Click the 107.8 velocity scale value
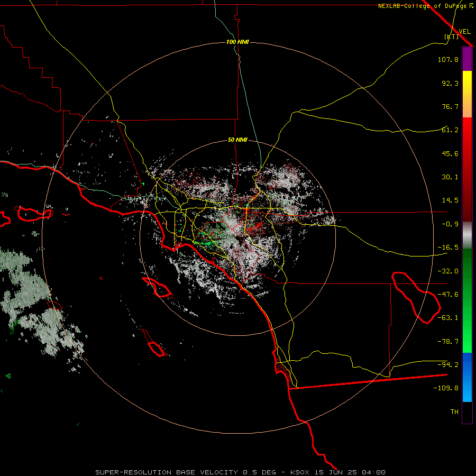476x476 pixels. pos(448,59)
